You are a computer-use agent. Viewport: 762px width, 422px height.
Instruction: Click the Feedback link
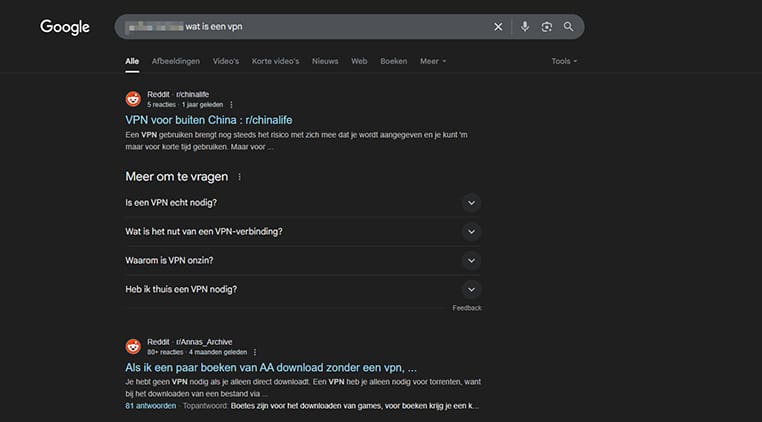click(x=467, y=308)
